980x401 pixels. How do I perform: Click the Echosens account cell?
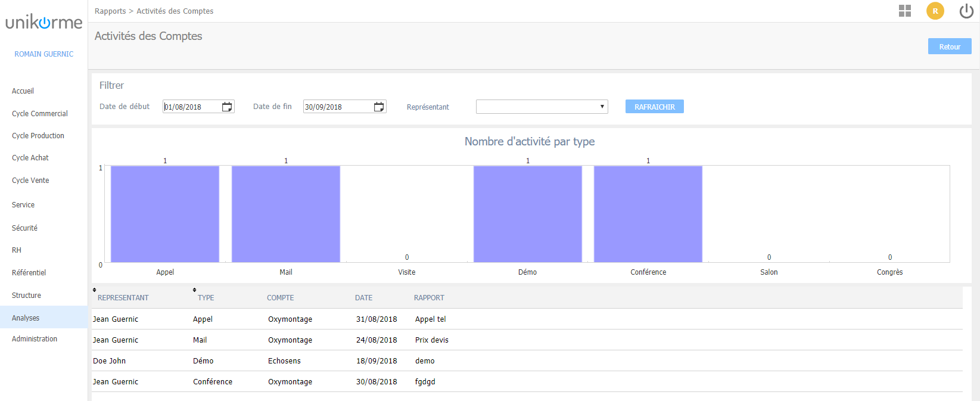(284, 361)
